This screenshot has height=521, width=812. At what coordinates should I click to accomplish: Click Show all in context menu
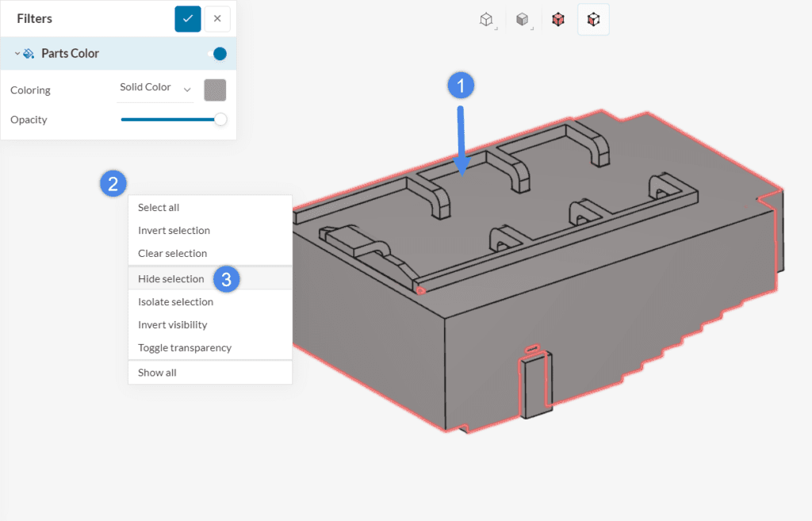pyautogui.click(x=157, y=372)
